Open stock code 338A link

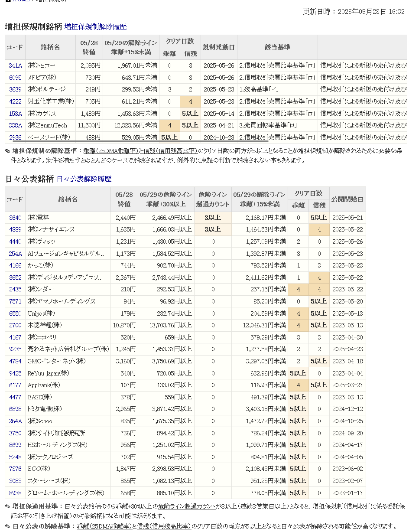pos(15,125)
